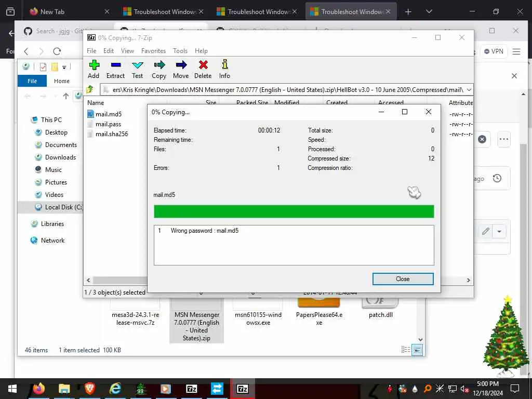
Task: Click the Add toolbar icon in 7-Zip
Action: click(x=94, y=69)
